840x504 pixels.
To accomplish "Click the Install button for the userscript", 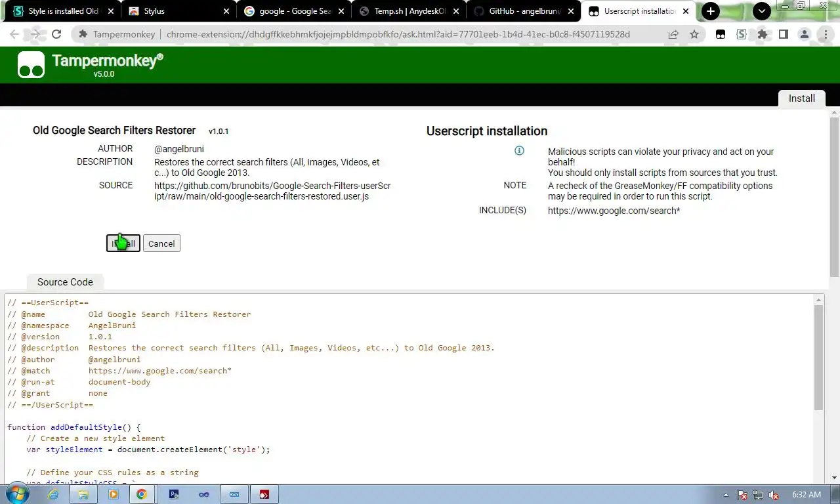I will pos(123,243).
